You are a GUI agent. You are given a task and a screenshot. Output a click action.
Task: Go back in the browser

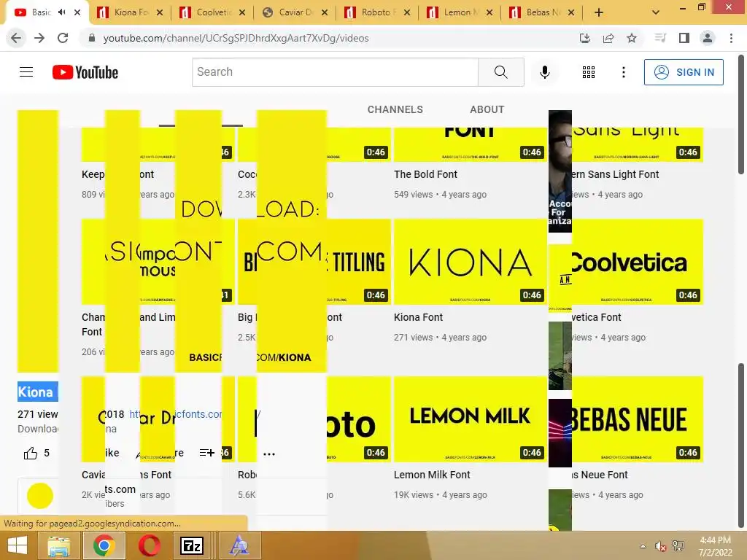point(16,38)
